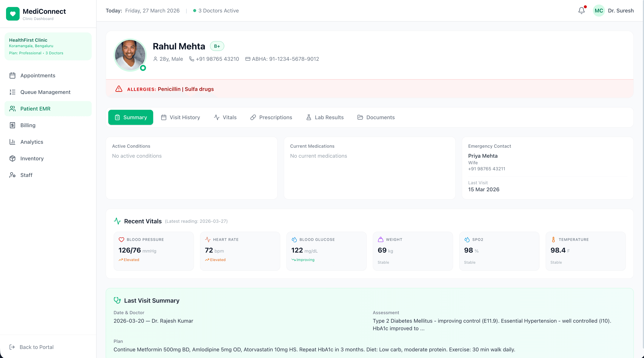Click the B+ blood group badge

(217, 46)
